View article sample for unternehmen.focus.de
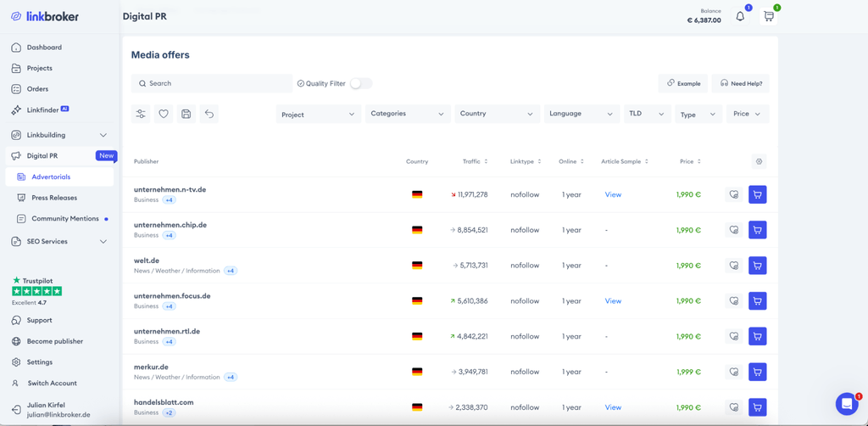 613,301
